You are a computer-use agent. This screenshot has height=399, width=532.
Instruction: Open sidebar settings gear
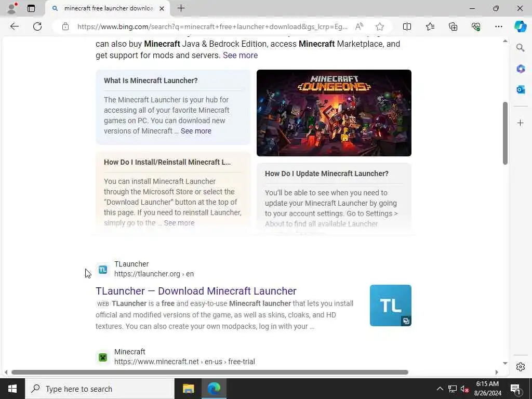521,367
